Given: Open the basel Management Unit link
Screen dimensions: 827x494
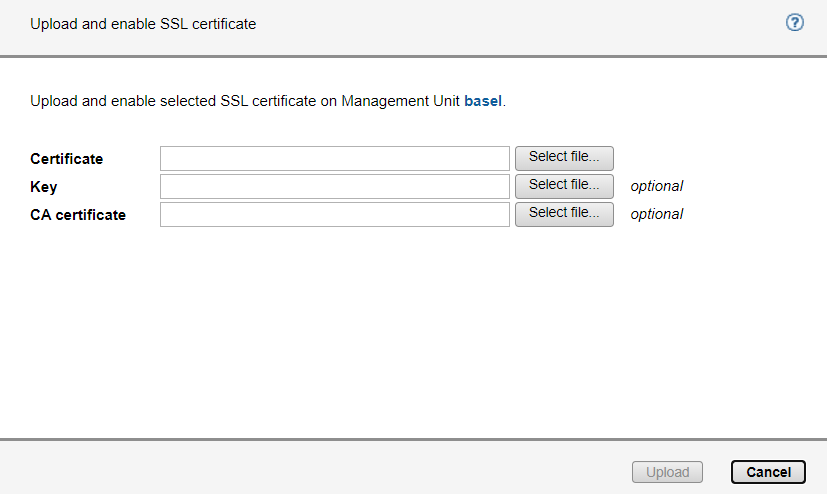Looking at the screenshot, I should (482, 101).
